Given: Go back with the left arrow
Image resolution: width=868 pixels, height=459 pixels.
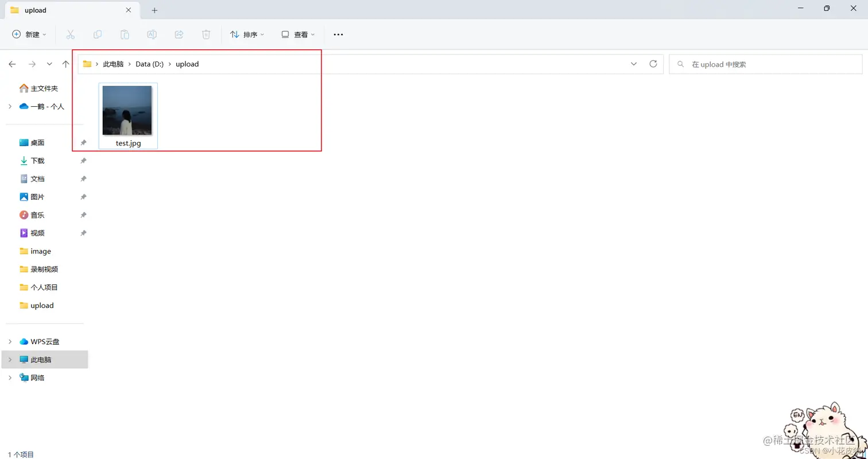Looking at the screenshot, I should pos(12,64).
